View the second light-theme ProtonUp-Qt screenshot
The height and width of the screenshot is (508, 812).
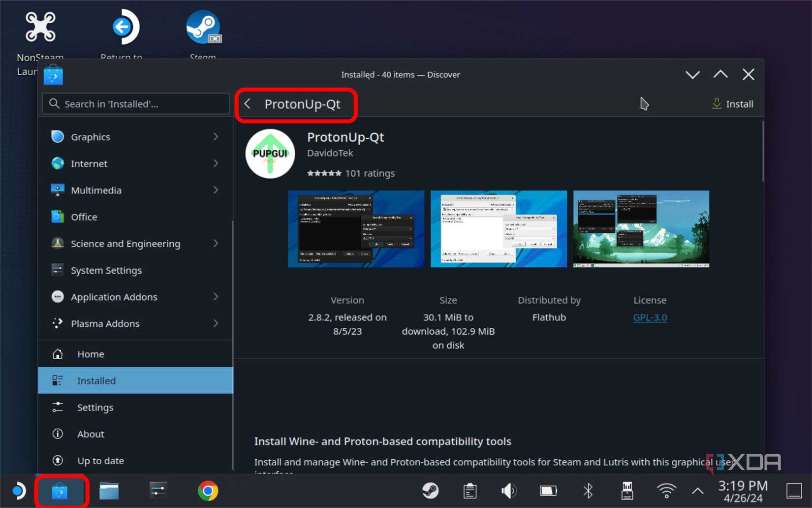tap(499, 229)
